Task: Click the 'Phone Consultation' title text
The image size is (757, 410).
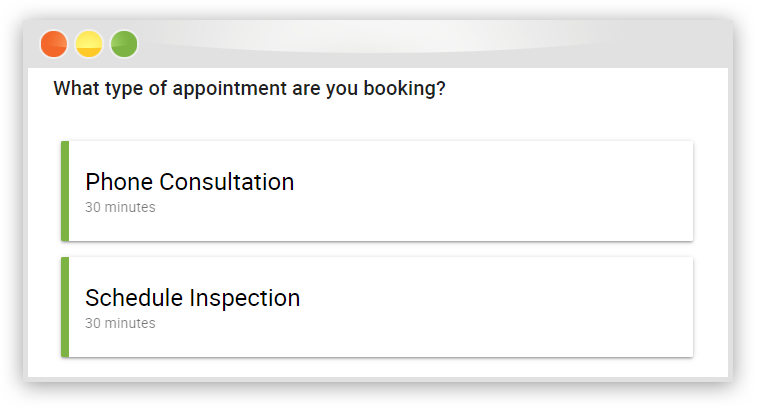Action: click(190, 182)
